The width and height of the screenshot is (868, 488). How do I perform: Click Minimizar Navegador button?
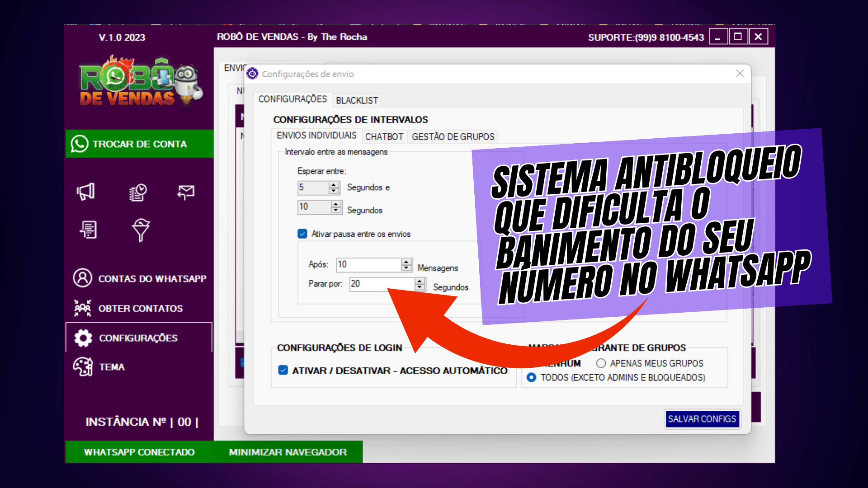pos(288,452)
